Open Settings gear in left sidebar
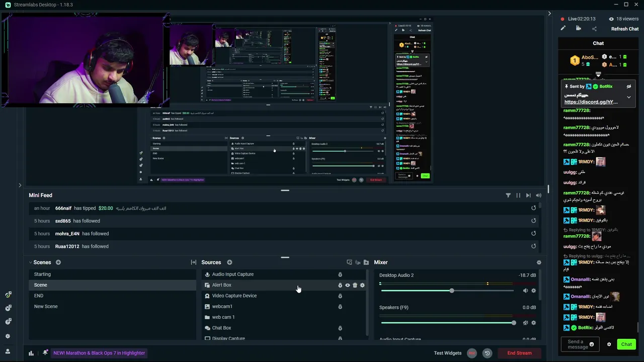This screenshot has height=362, width=644. (8, 336)
